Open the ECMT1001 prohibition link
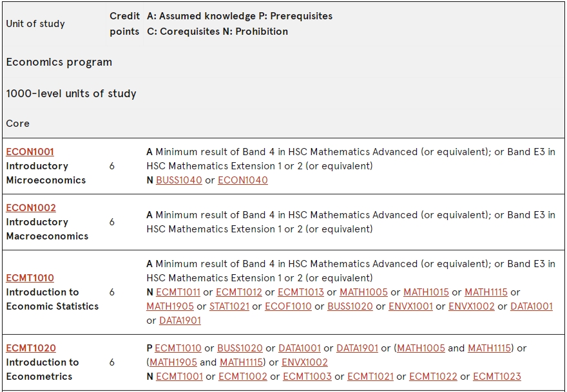Screen dimensions: 567x392 (179, 376)
